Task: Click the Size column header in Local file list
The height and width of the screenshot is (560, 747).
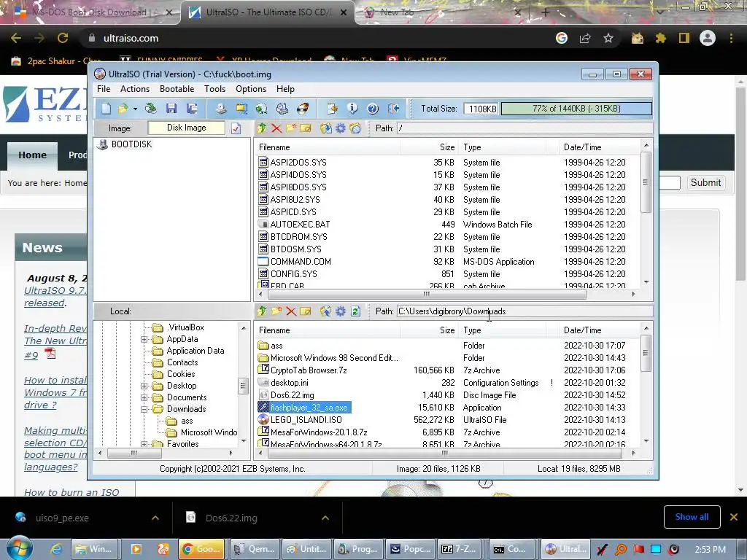Action: pyautogui.click(x=429, y=330)
